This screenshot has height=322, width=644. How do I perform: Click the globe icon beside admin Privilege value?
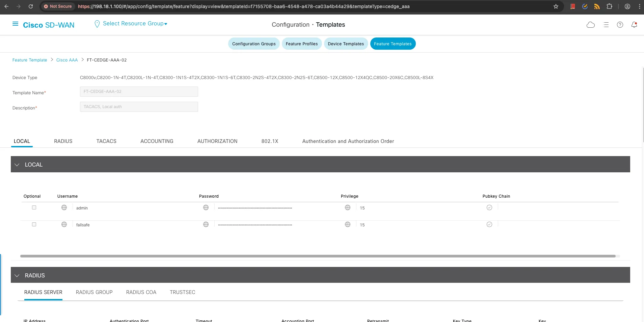coord(347,207)
